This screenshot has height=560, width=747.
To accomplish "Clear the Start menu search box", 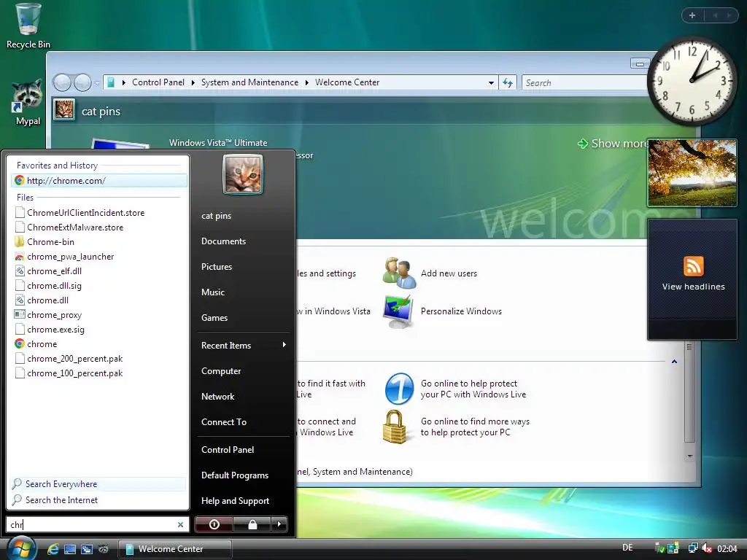I will coord(181,525).
